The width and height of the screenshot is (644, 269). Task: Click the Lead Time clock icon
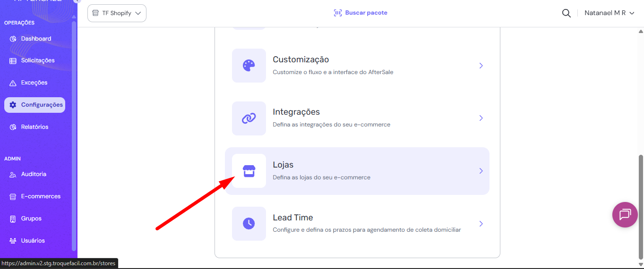[x=249, y=224]
